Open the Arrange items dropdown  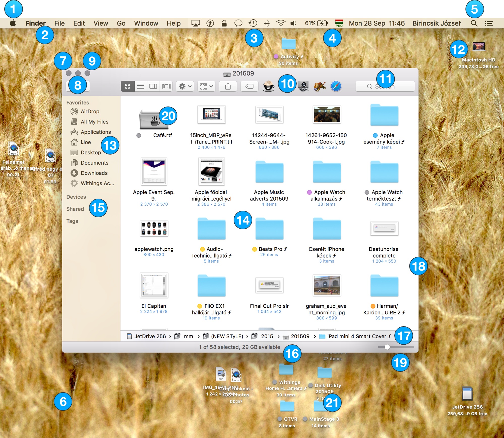pos(206,86)
